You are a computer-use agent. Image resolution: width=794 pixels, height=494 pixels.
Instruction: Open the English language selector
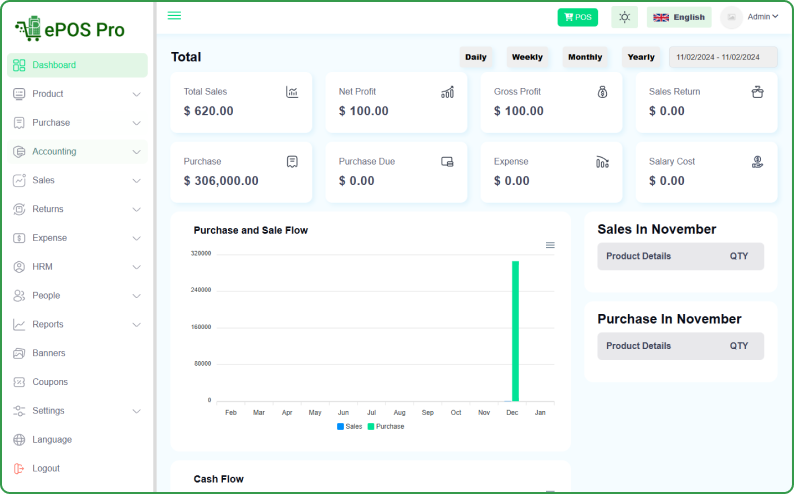679,17
